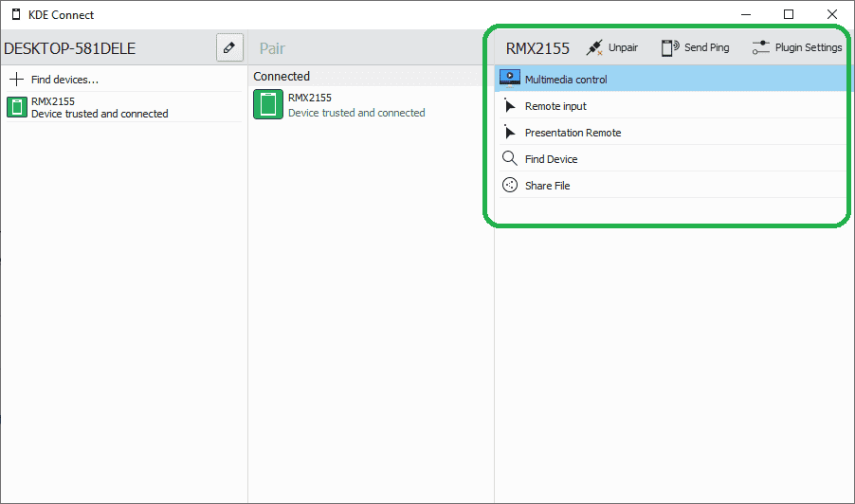The height and width of the screenshot is (504, 855).
Task: Click the Plugin Settings sliders icon
Action: tap(760, 47)
